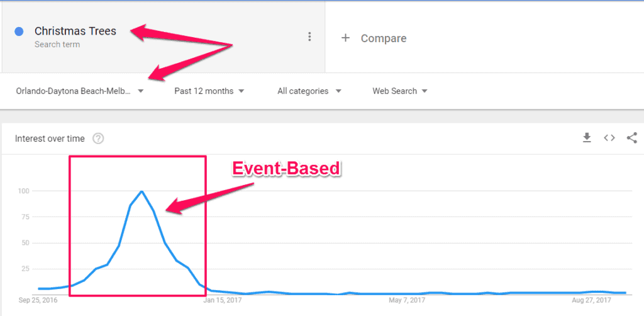The width and height of the screenshot is (644, 316).
Task: Click the plus icon beside Compare
Action: click(346, 38)
